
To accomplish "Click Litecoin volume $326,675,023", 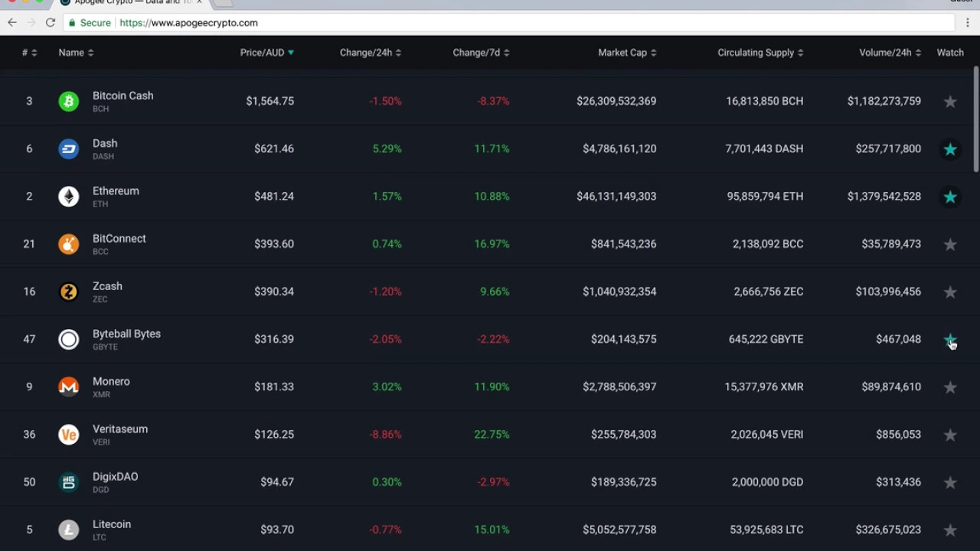I will tap(888, 530).
